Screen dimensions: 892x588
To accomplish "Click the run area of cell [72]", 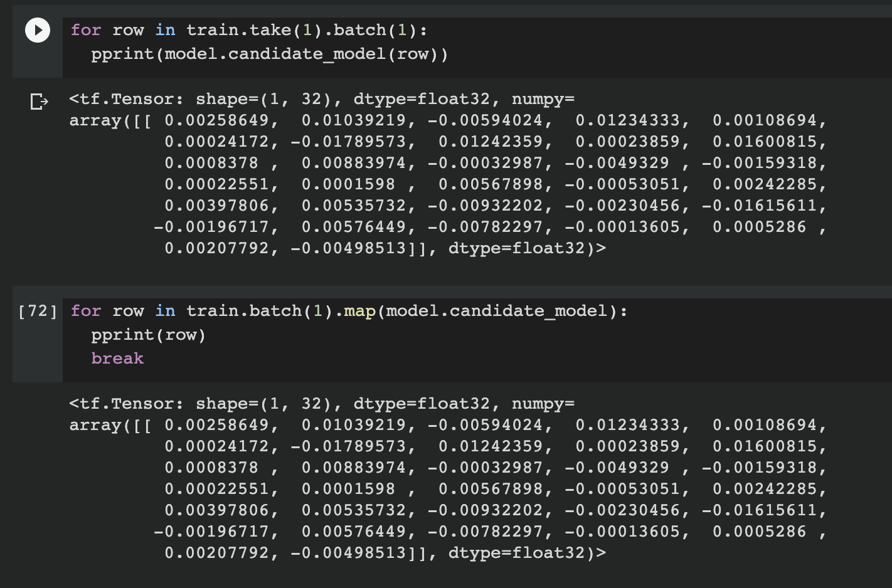I will pos(37,311).
